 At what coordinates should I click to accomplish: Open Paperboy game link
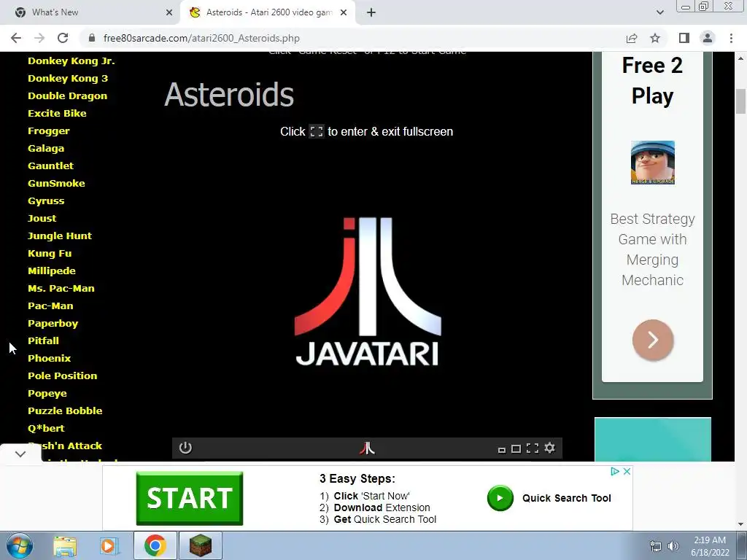coord(53,323)
